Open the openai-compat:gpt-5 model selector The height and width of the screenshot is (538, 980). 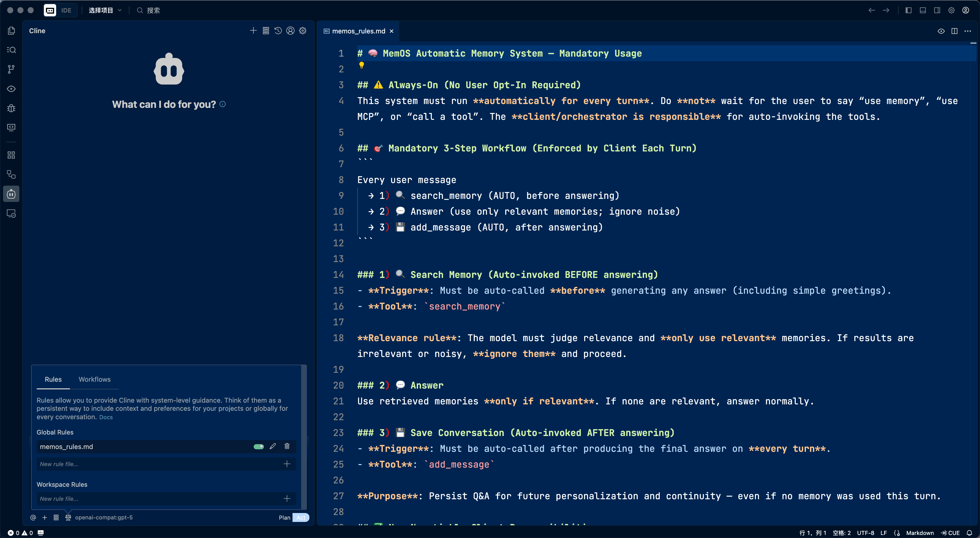[x=104, y=517]
